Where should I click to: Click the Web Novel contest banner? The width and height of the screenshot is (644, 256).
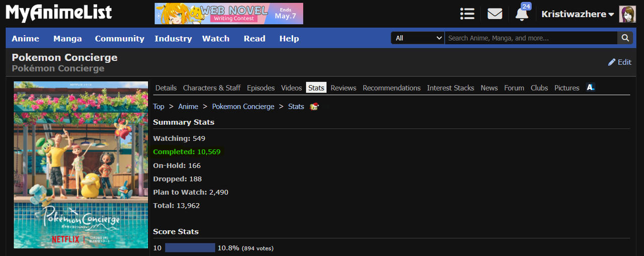[x=229, y=14]
